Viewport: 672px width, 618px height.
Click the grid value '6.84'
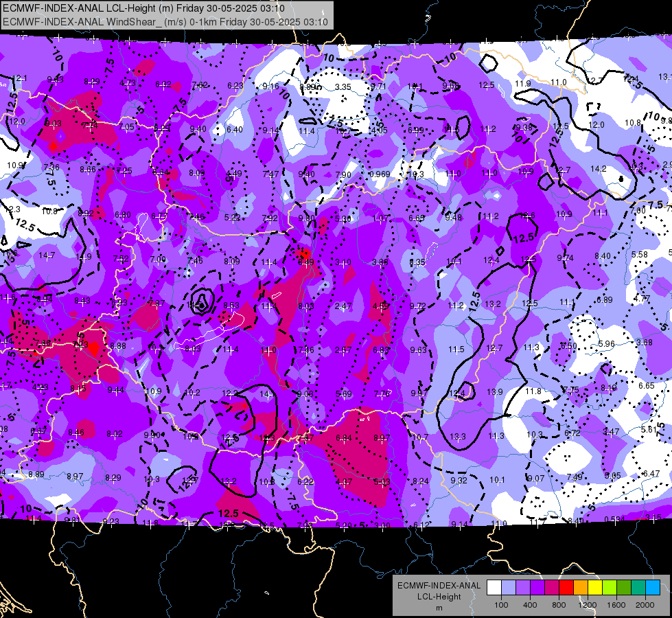click(x=344, y=438)
